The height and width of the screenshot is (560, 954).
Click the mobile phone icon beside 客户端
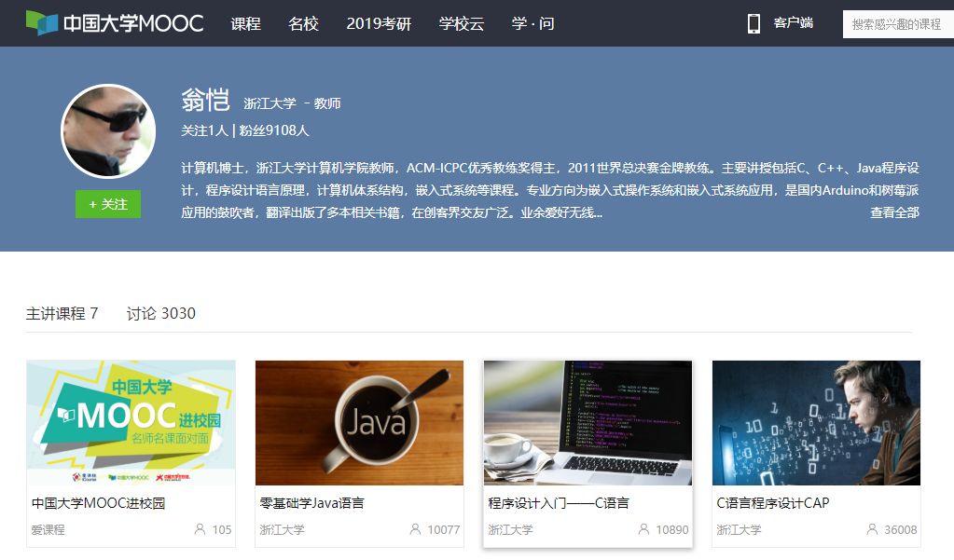[x=754, y=23]
